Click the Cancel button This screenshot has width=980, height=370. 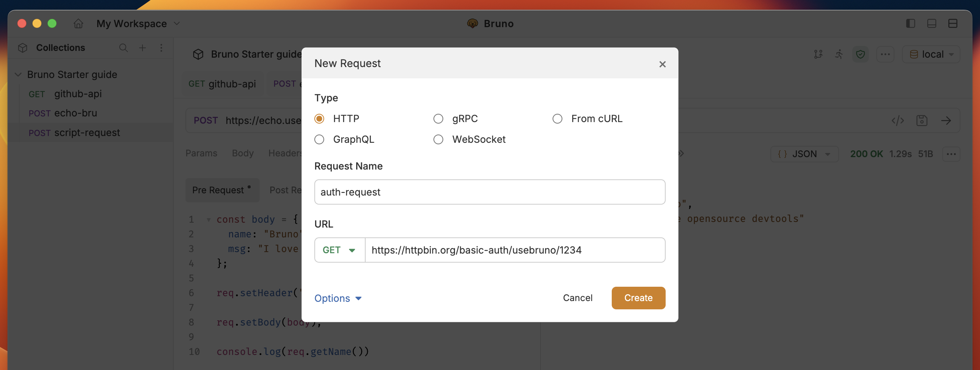pyautogui.click(x=577, y=298)
